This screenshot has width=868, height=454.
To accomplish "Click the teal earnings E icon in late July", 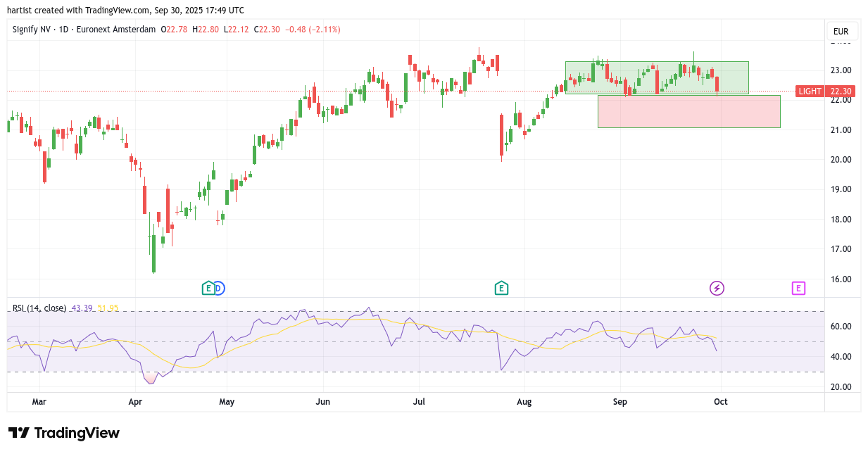I will tap(501, 288).
